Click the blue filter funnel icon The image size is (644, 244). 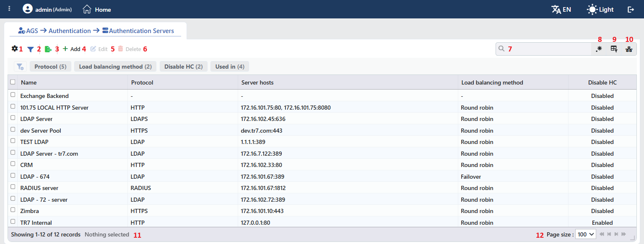[x=31, y=49]
